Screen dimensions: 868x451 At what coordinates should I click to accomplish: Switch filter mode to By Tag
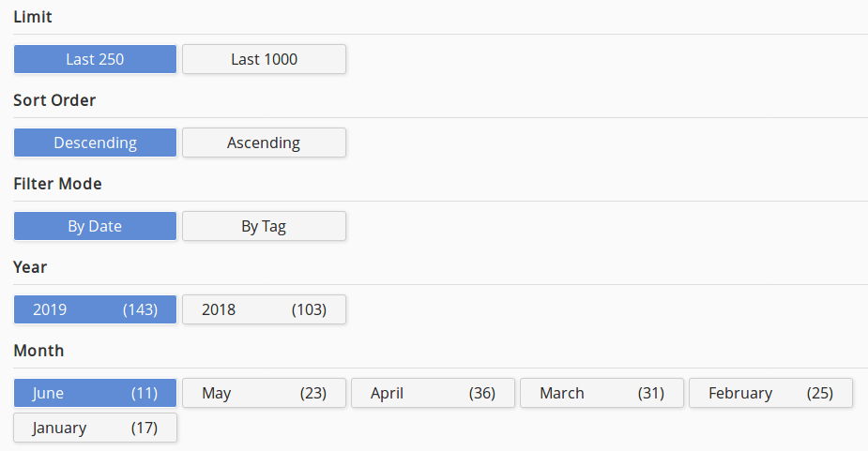(x=264, y=226)
